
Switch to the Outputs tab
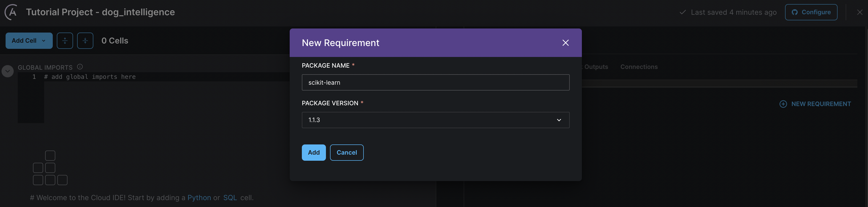[x=596, y=67]
